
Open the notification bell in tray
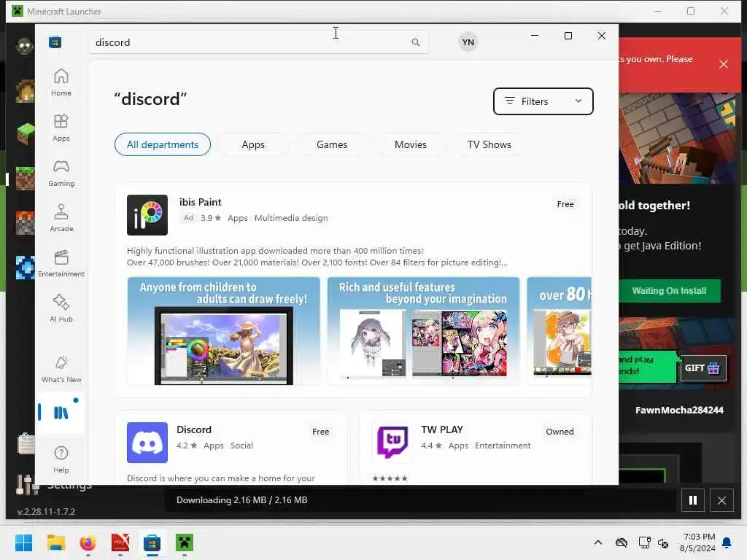727,542
